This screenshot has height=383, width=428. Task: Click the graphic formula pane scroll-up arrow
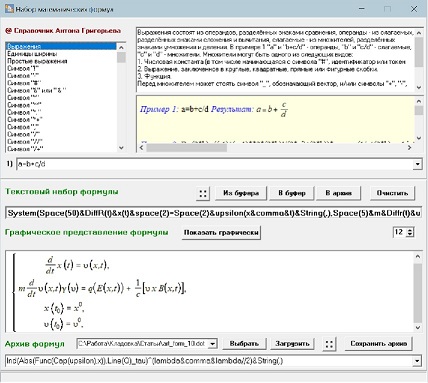click(x=418, y=256)
